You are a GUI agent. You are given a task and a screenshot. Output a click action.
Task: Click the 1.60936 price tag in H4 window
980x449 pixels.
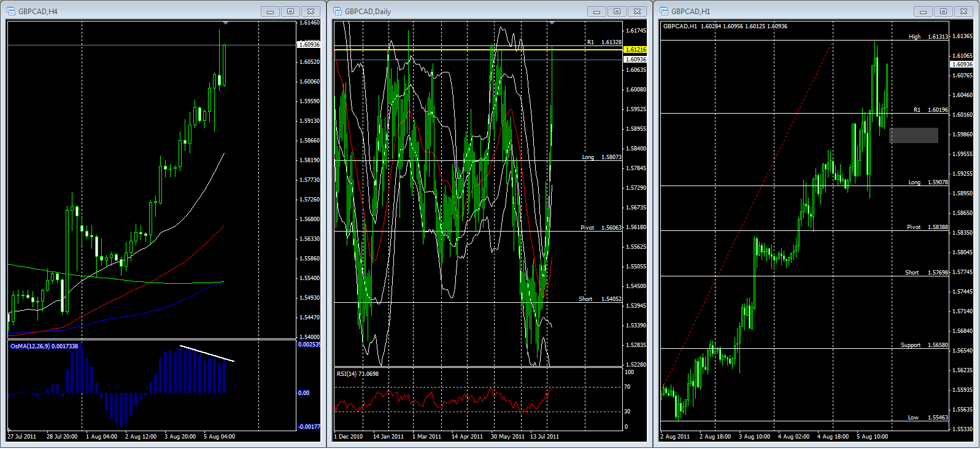pyautogui.click(x=309, y=44)
